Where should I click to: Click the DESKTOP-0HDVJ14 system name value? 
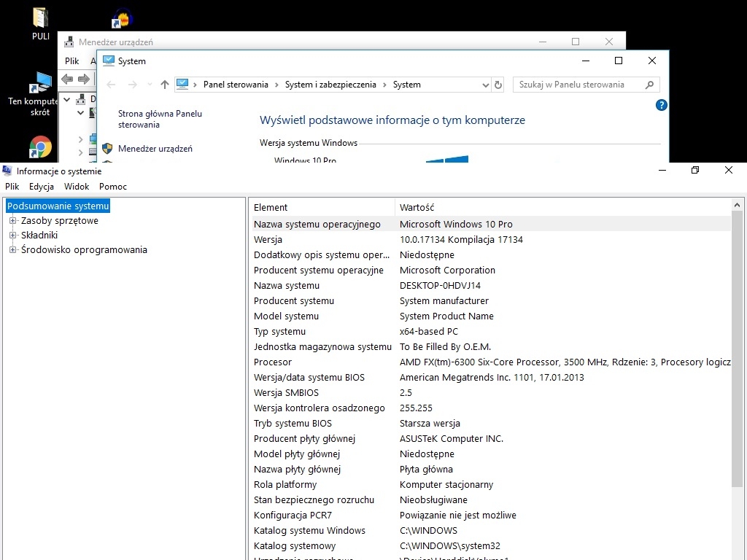(440, 286)
